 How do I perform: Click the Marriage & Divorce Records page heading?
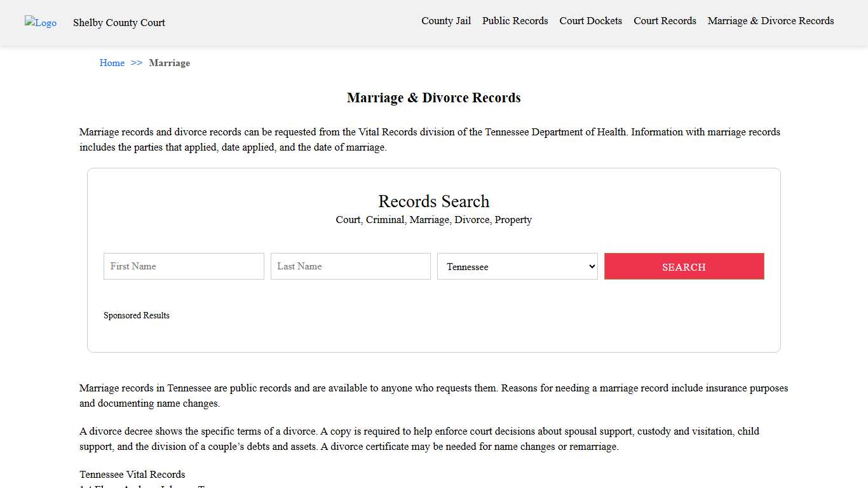pyautogui.click(x=433, y=97)
